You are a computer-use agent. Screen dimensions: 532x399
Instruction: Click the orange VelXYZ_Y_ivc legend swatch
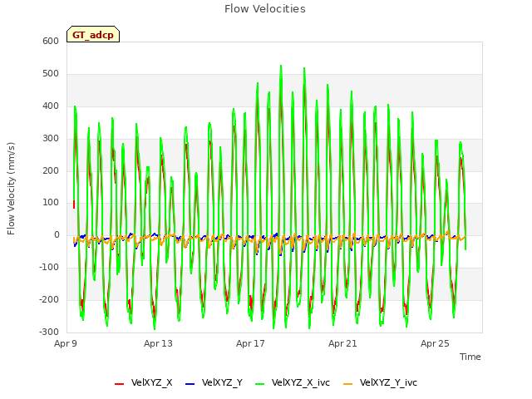tap(348, 384)
